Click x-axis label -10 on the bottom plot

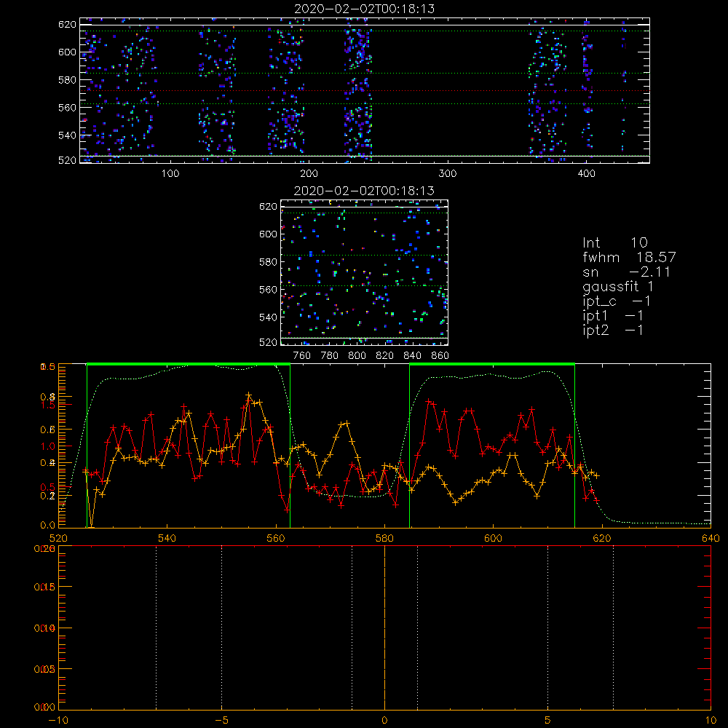[x=58, y=720]
